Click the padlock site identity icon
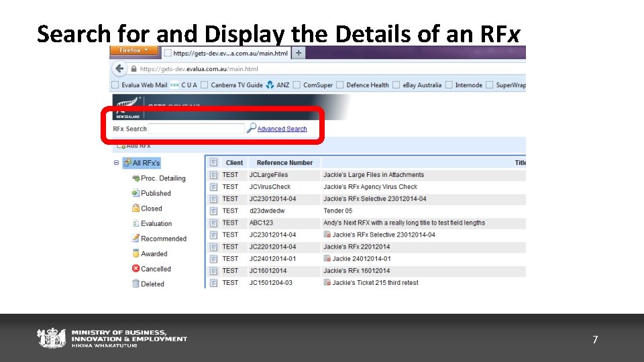 point(133,69)
